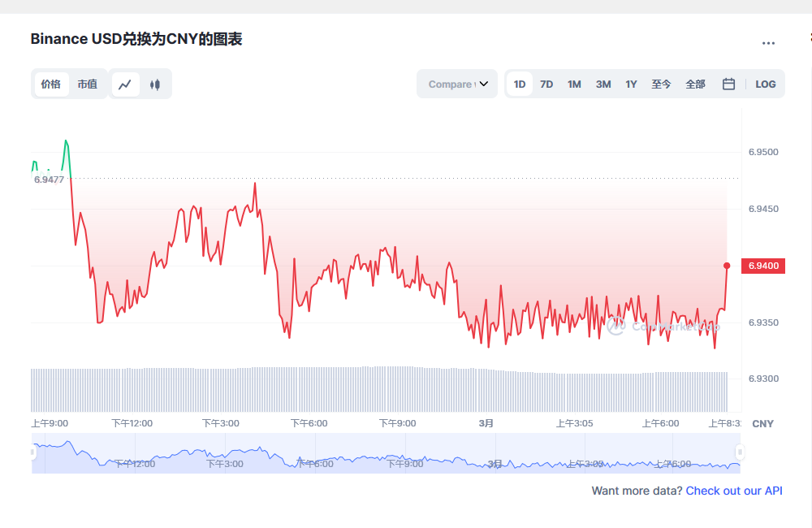Click the 6.9450 y-axis label
The image size is (812, 528).
[763, 209]
